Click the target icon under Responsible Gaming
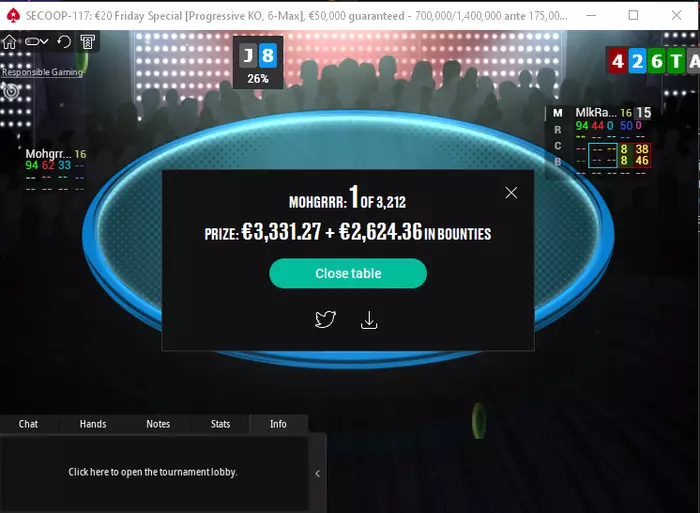The image size is (700, 513). [x=11, y=91]
